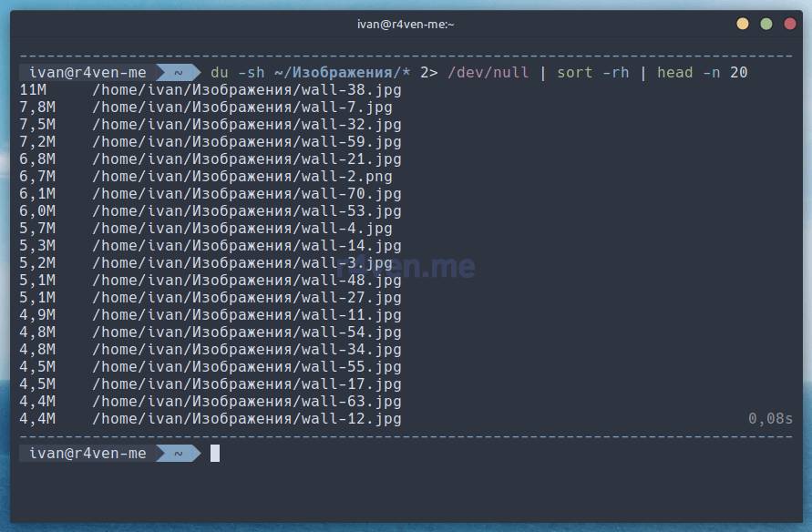This screenshot has height=532, width=812.
Task: Click the 'sort' word in the command
Action: point(574,72)
